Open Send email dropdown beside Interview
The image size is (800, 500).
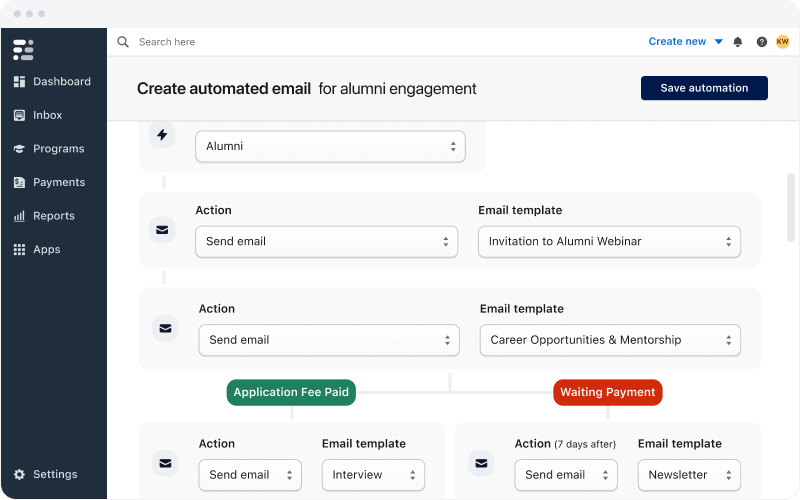point(250,475)
